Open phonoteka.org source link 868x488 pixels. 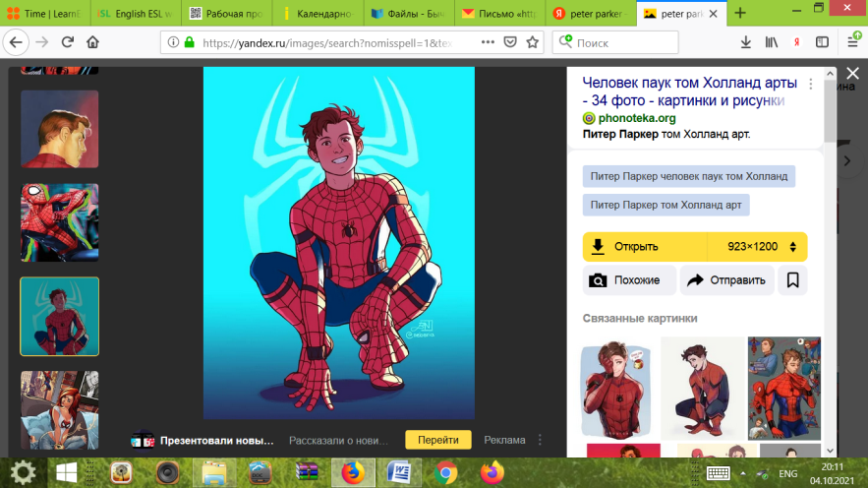(x=637, y=118)
